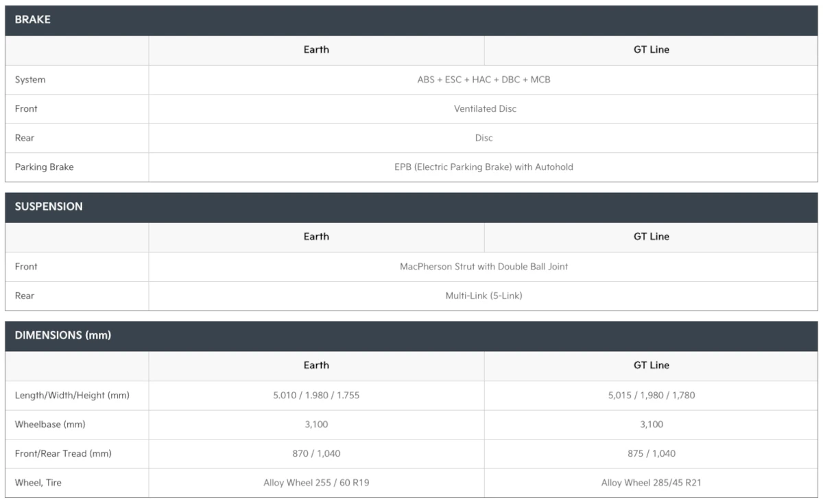
Task: Select the Multi-Link (5-Link) cell
Action: tap(484, 296)
